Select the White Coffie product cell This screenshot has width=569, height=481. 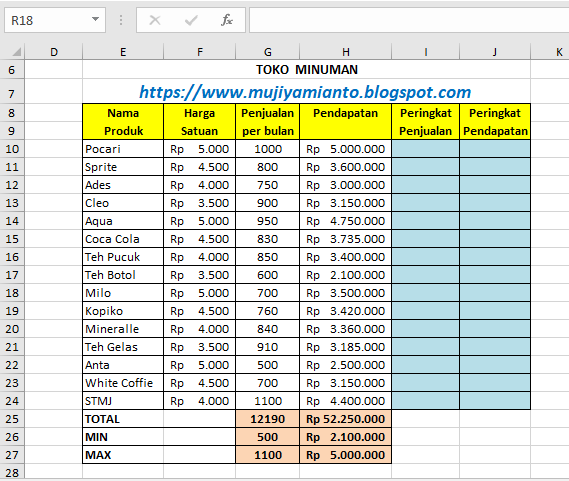123,383
